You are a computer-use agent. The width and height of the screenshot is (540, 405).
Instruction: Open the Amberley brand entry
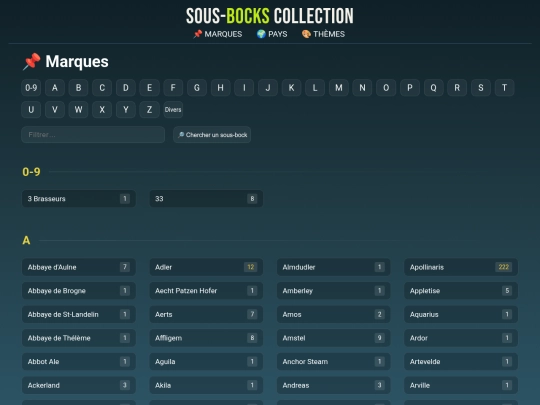pyautogui.click(x=334, y=291)
